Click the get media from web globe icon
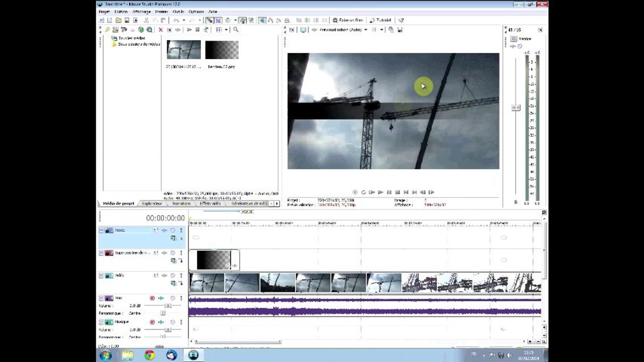 (x=141, y=30)
